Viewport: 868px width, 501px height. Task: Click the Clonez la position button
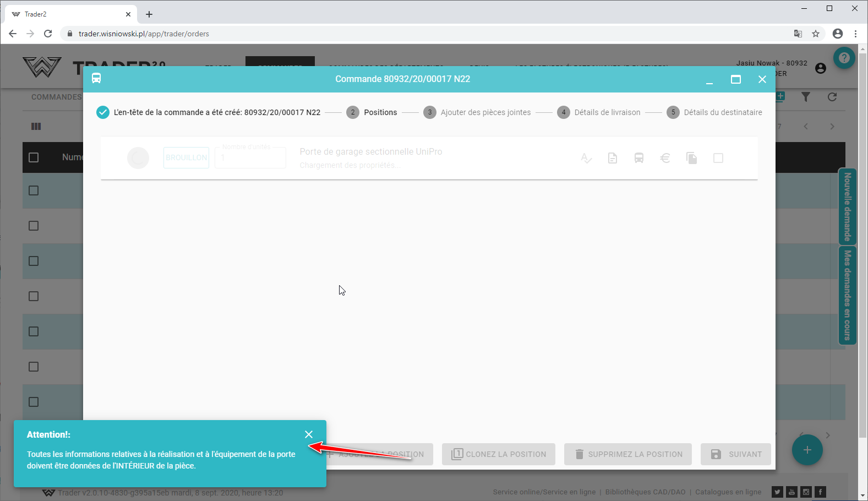coord(498,454)
